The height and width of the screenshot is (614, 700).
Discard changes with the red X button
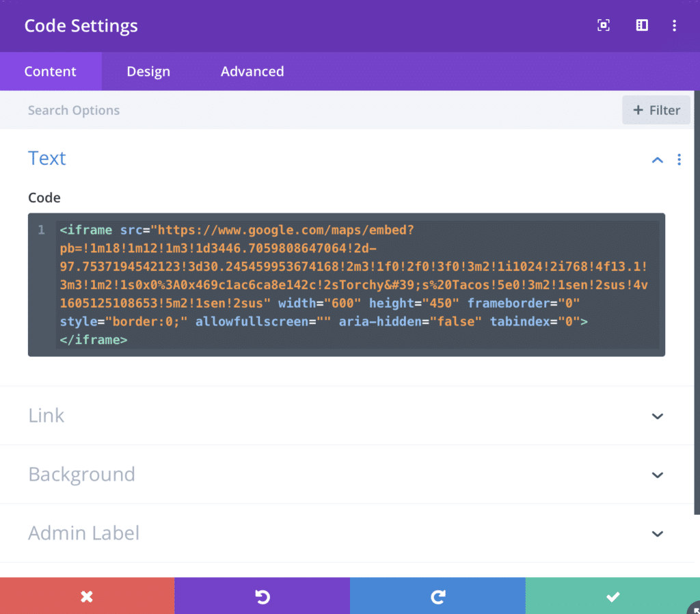tap(87, 596)
